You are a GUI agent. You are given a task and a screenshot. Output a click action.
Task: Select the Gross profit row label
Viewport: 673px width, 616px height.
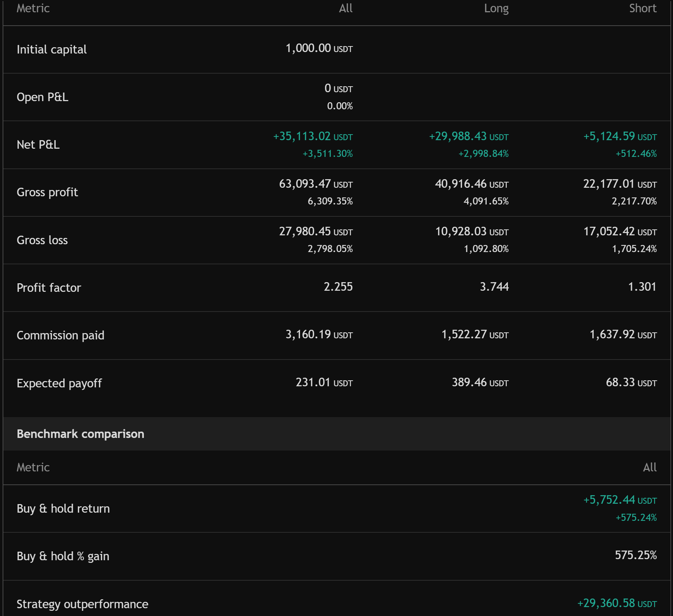(x=47, y=192)
